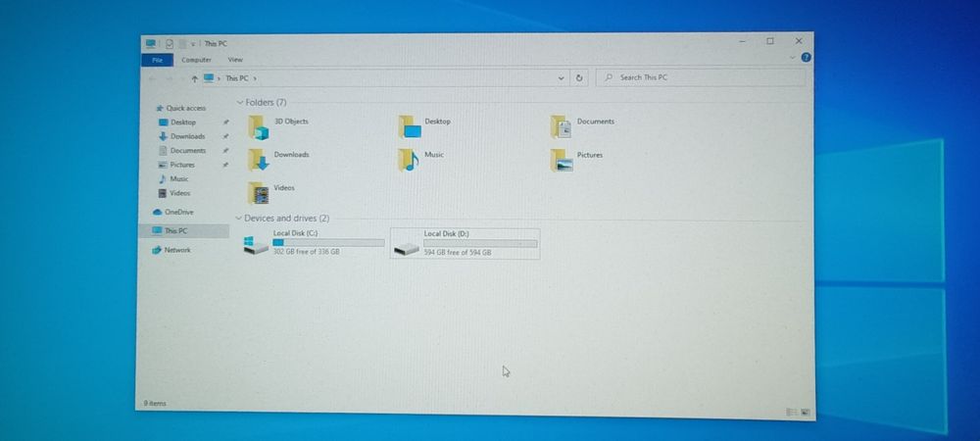Select Downloads in the navigation pane
Image resolution: width=980 pixels, height=441 pixels.
pyautogui.click(x=182, y=136)
